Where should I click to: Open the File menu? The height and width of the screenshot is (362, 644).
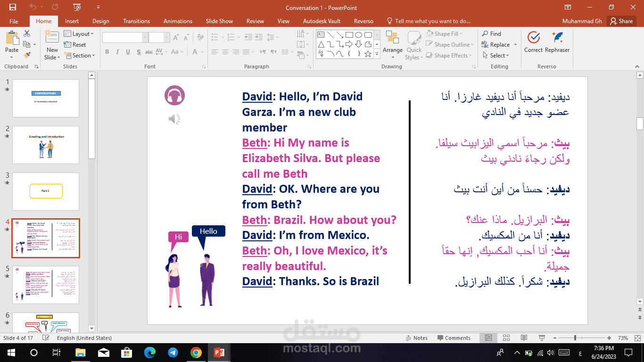pyautogui.click(x=14, y=21)
